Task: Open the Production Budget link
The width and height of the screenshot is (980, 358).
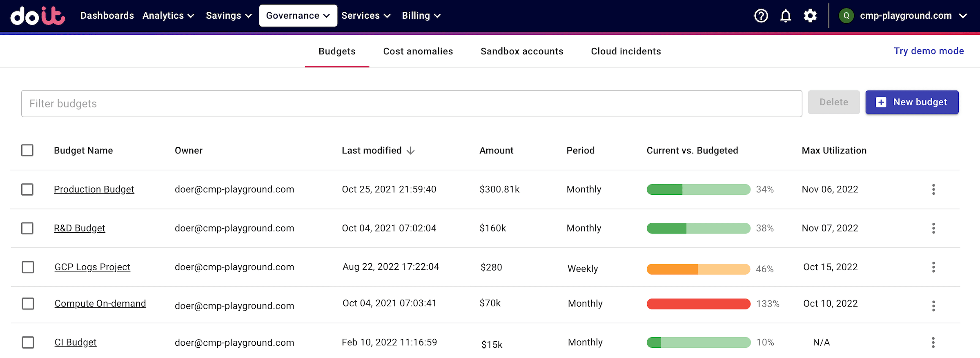Action: click(x=94, y=189)
